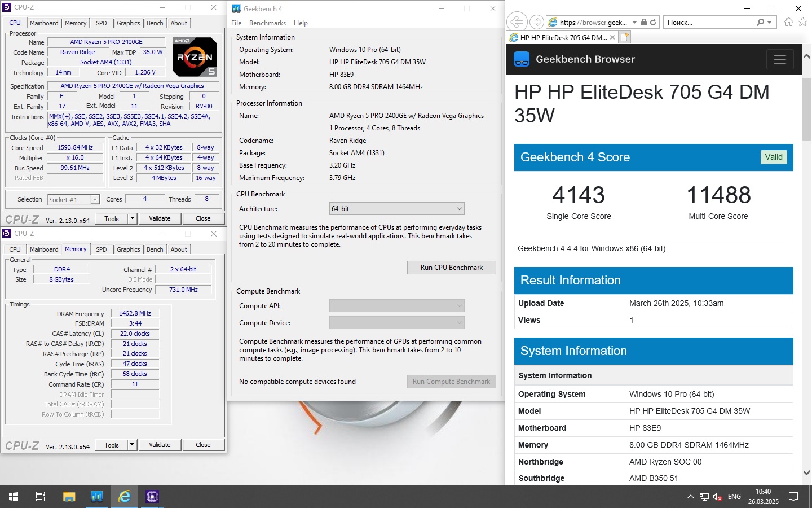Image resolution: width=812 pixels, height=508 pixels.
Task: Switch to Geekbench app in taskbar
Action: point(96,497)
